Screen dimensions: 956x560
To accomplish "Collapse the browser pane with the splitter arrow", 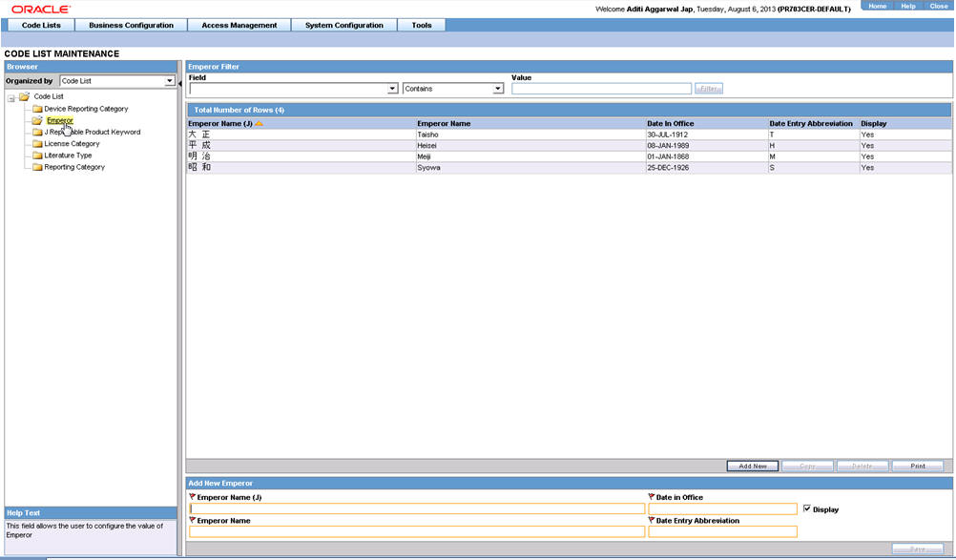I will pos(180,84).
